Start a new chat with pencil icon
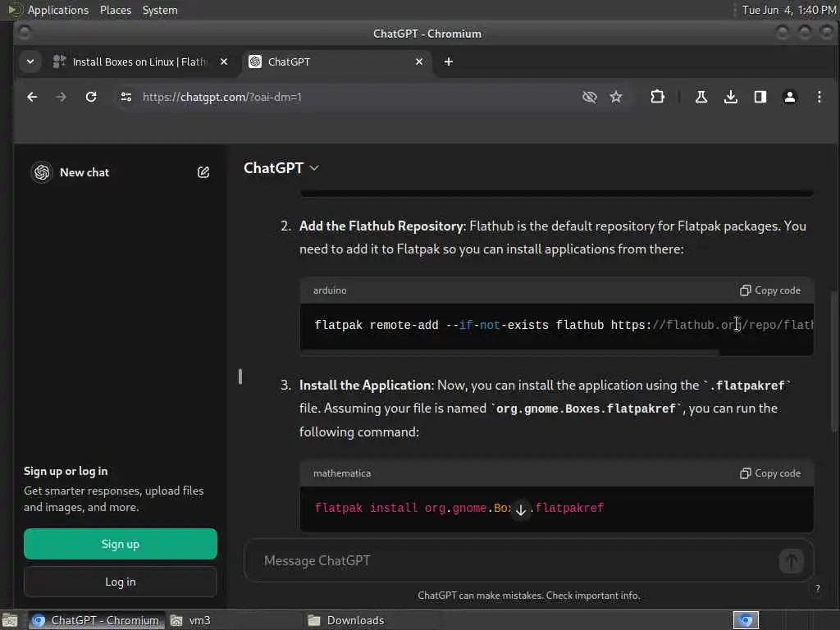This screenshot has height=630, width=840. [x=203, y=172]
